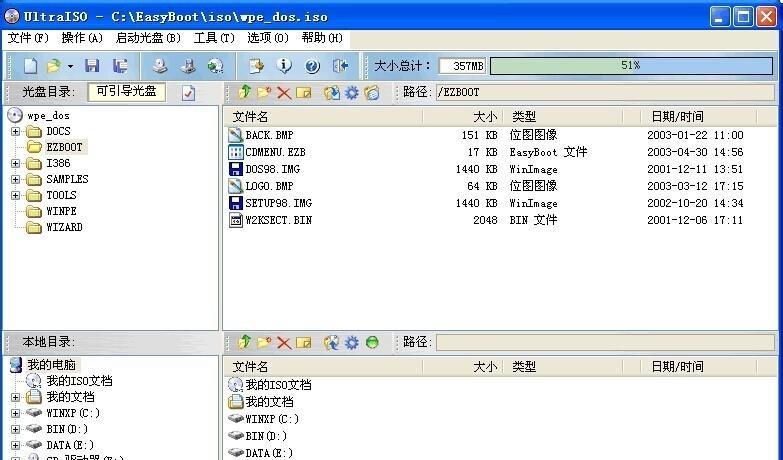Select the EZBOOT folder in the disc tree
Screen dimensions: 783x460
tap(64, 147)
